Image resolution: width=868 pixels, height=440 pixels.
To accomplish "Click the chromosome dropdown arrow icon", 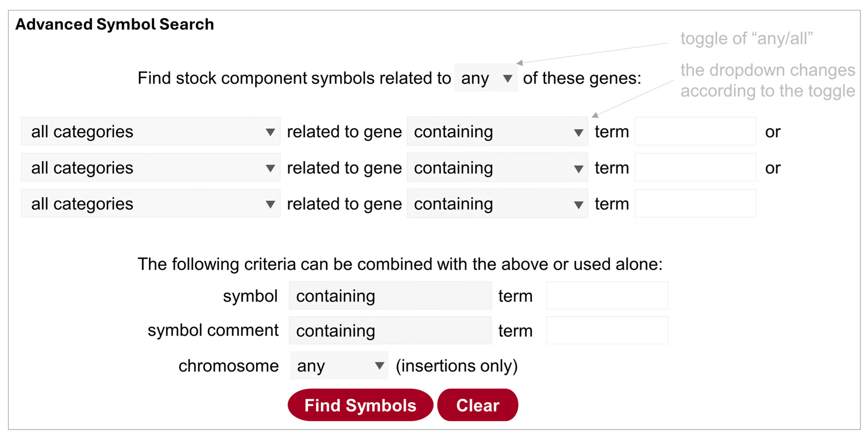I will [379, 366].
